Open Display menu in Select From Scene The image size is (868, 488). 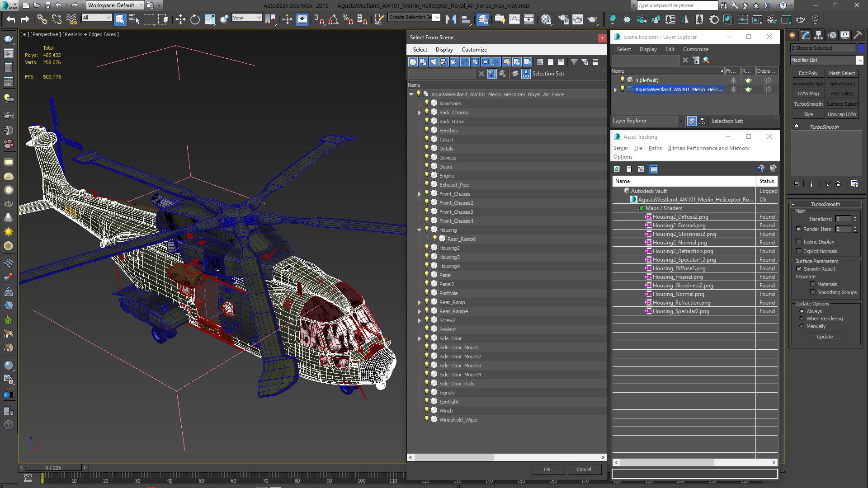(444, 50)
